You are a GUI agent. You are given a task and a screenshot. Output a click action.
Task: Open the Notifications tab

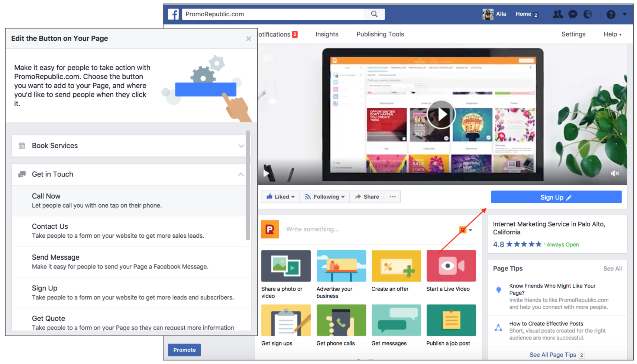tap(278, 34)
